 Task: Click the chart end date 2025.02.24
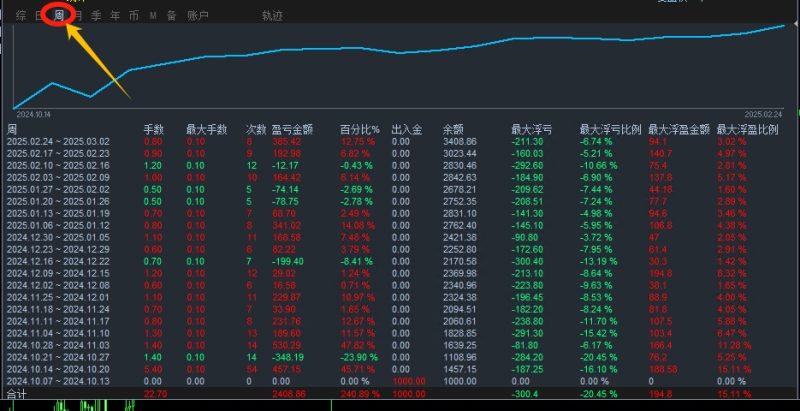pyautogui.click(x=763, y=114)
